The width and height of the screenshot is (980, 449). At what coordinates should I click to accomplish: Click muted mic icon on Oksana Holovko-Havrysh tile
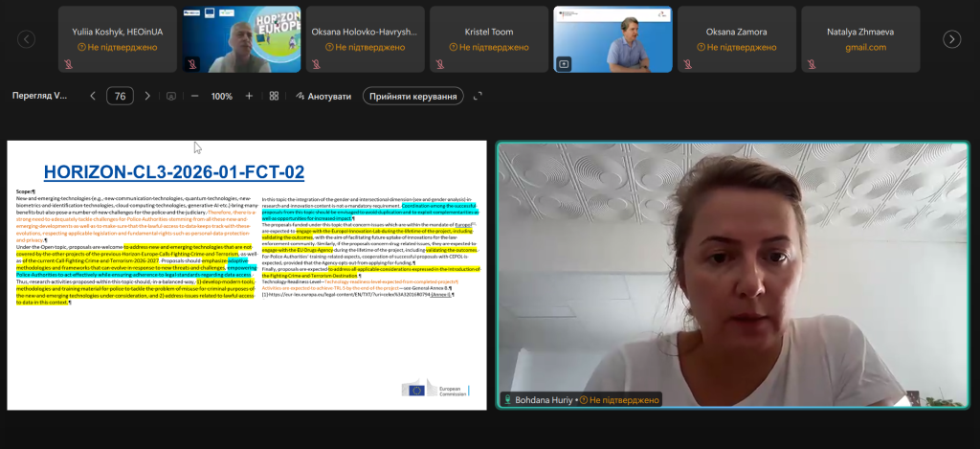tap(316, 64)
